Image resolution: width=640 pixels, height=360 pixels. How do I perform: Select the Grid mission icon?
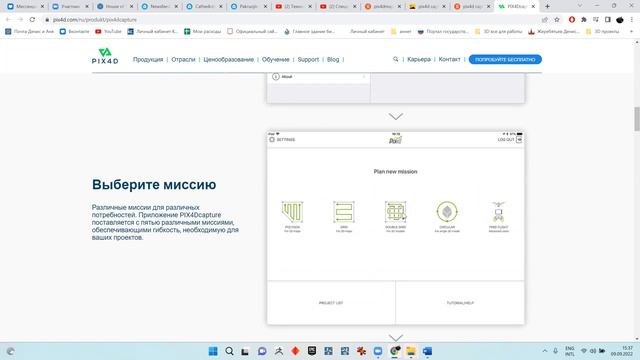click(344, 212)
